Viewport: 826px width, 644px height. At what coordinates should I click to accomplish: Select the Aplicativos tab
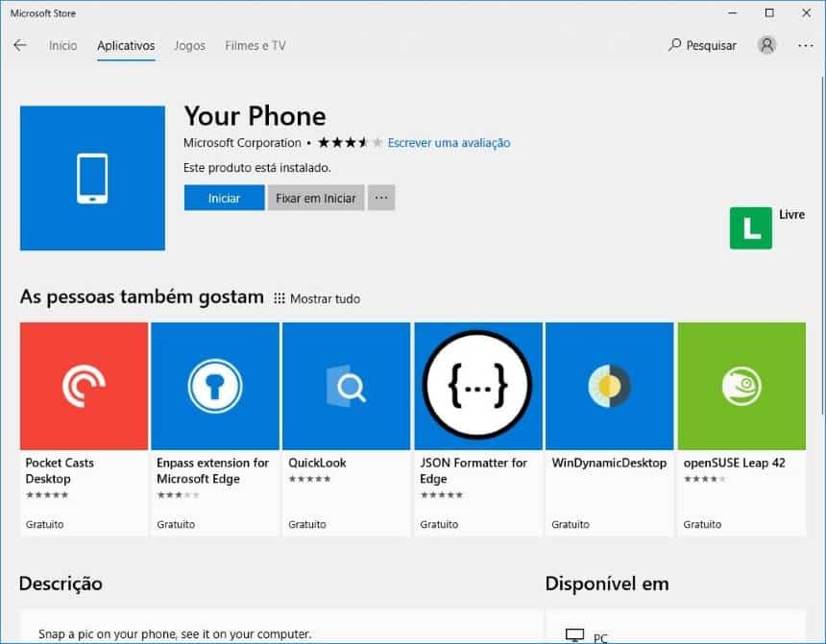click(126, 46)
